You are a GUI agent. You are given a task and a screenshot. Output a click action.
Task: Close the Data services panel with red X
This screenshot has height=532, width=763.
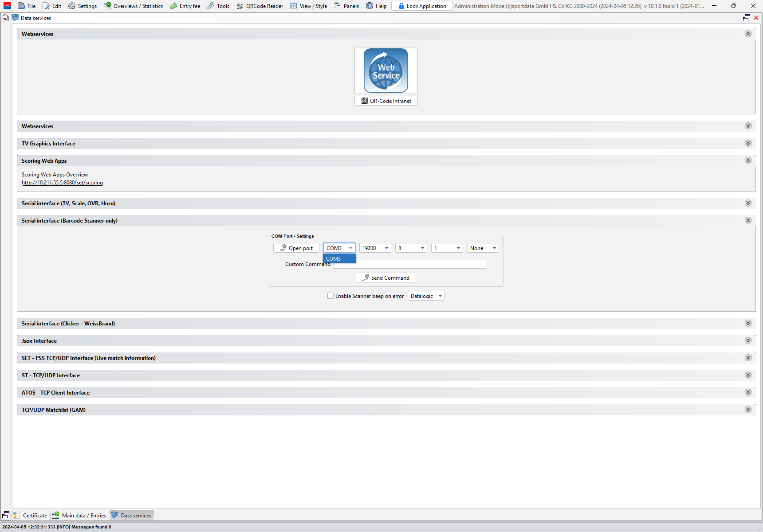[756, 18]
